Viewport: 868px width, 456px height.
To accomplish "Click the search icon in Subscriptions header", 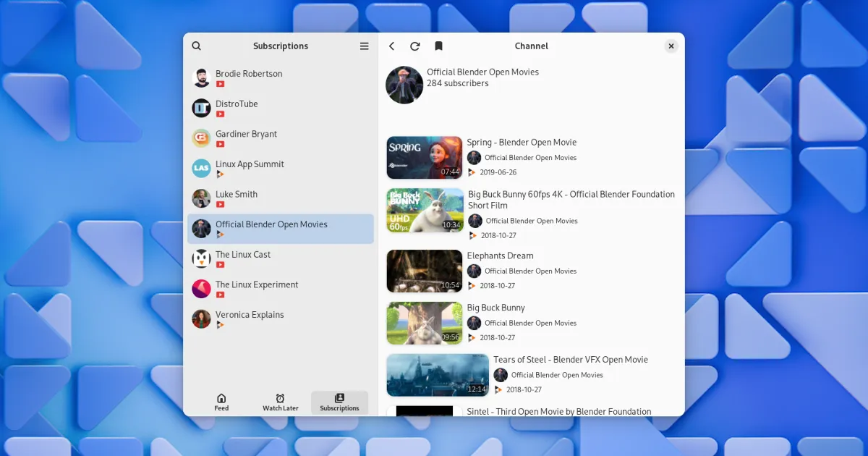I will tap(197, 46).
